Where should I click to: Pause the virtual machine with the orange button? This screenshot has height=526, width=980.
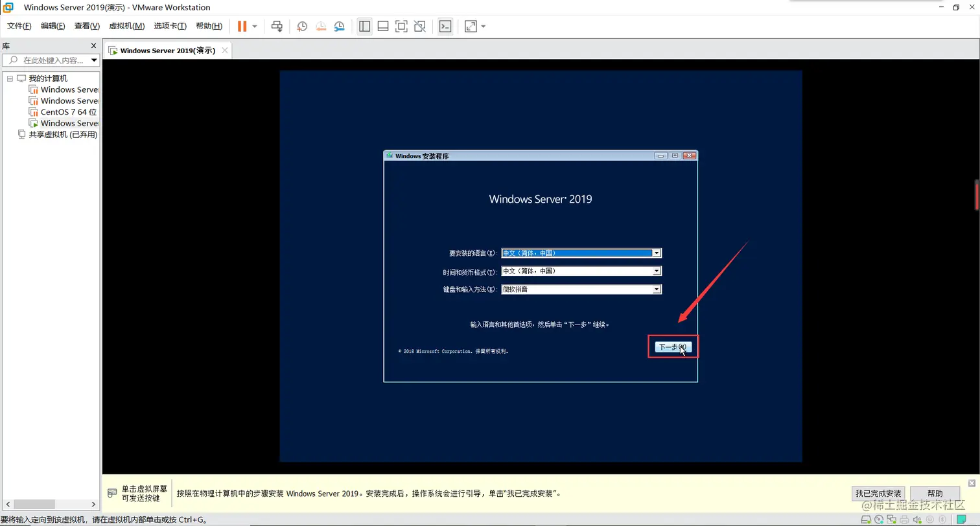coord(242,26)
